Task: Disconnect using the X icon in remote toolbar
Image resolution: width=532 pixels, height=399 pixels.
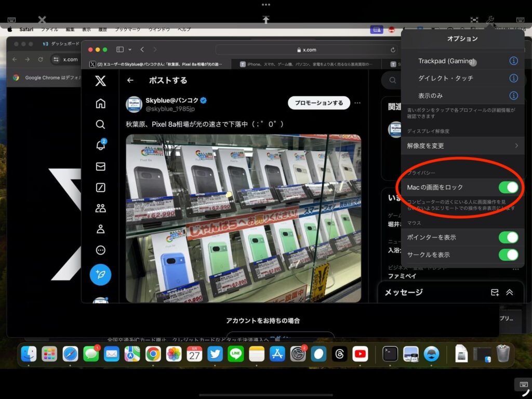Action: coord(42,20)
